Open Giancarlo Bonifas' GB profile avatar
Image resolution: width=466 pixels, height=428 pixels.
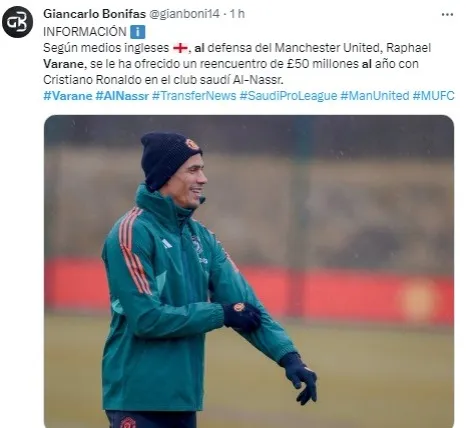tap(17, 22)
